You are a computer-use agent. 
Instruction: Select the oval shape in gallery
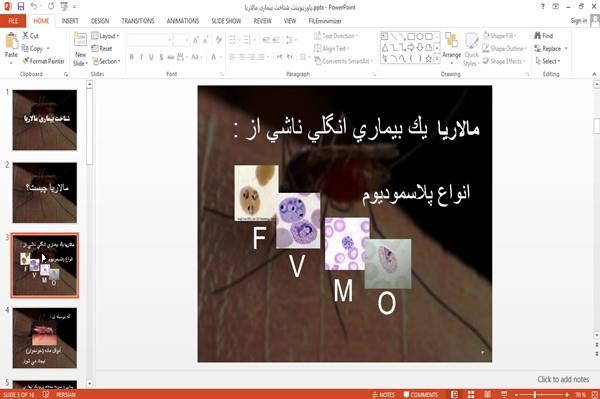[x=420, y=37]
